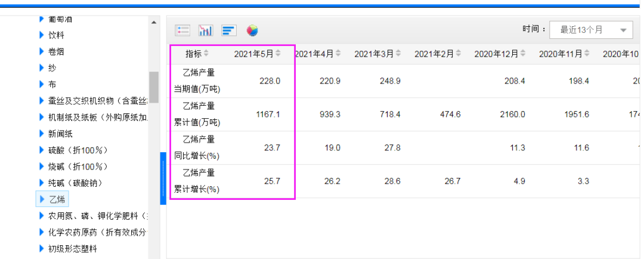Sort by the 2020年12月 column arrows
Image resolution: width=644 pixels, height=259 pixels.
point(522,54)
